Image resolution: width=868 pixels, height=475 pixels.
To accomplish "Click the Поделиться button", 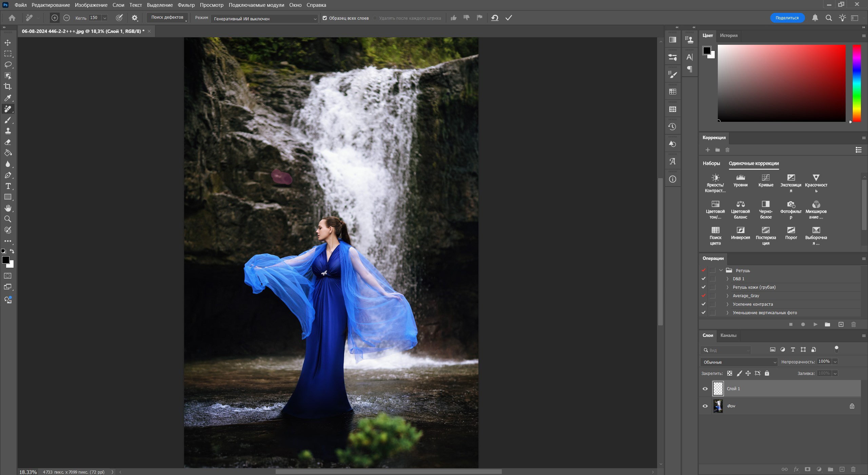I will click(x=787, y=18).
